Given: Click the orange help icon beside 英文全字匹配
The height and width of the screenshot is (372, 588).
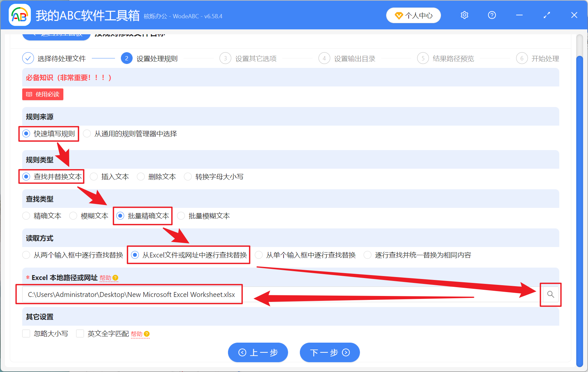Looking at the screenshot, I should (x=147, y=334).
